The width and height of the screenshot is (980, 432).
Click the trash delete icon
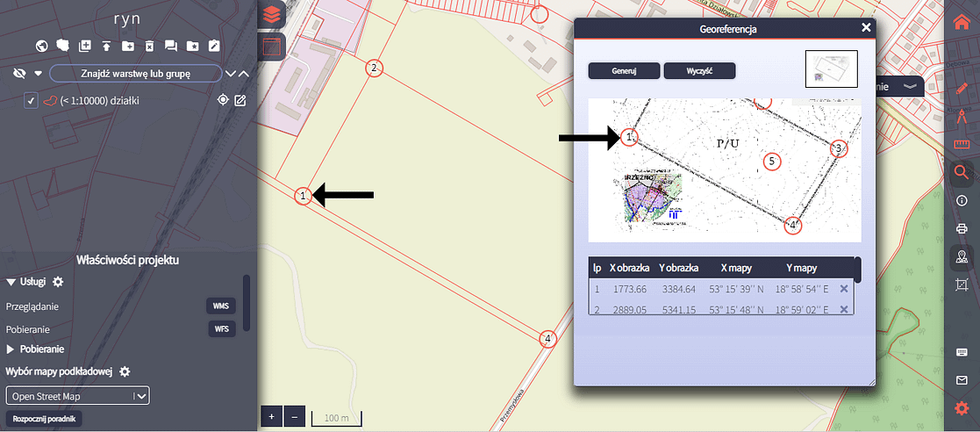point(149,46)
